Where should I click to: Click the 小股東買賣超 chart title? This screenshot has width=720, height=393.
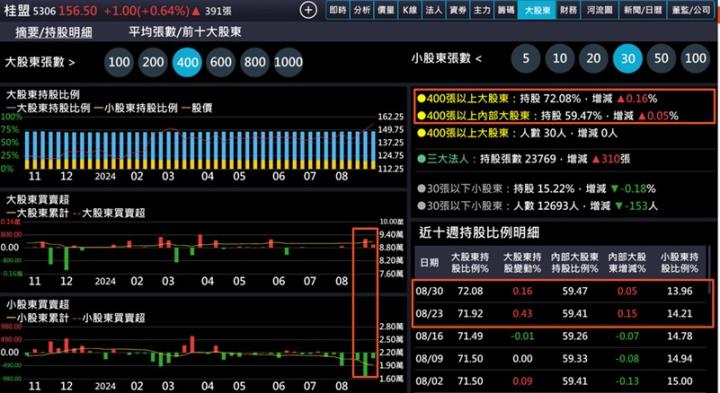tap(37, 304)
